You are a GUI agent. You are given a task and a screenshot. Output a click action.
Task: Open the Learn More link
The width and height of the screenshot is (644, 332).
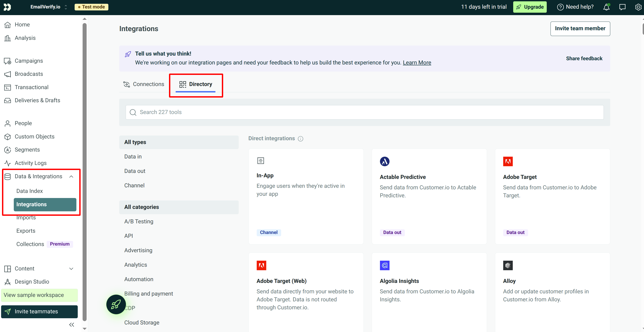click(x=417, y=62)
